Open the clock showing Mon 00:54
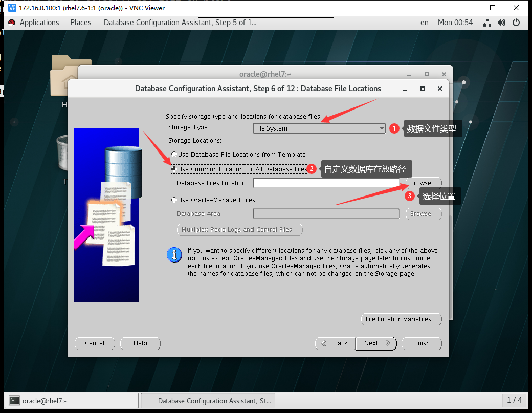532x413 pixels. coord(455,23)
